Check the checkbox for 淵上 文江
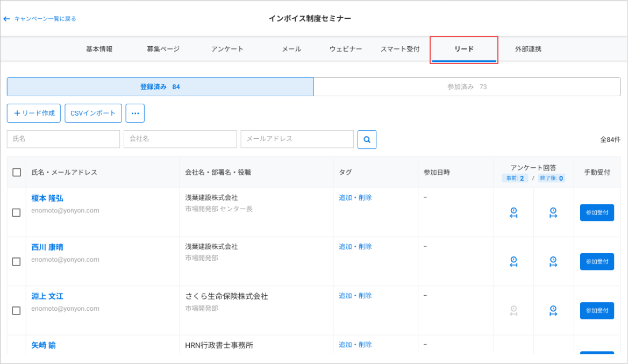 17,310
